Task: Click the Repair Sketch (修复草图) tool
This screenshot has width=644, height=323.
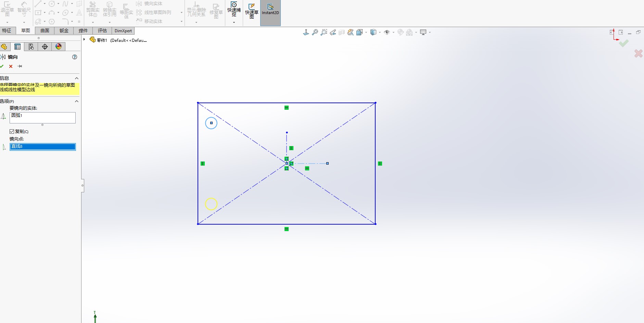Action: [x=216, y=11]
